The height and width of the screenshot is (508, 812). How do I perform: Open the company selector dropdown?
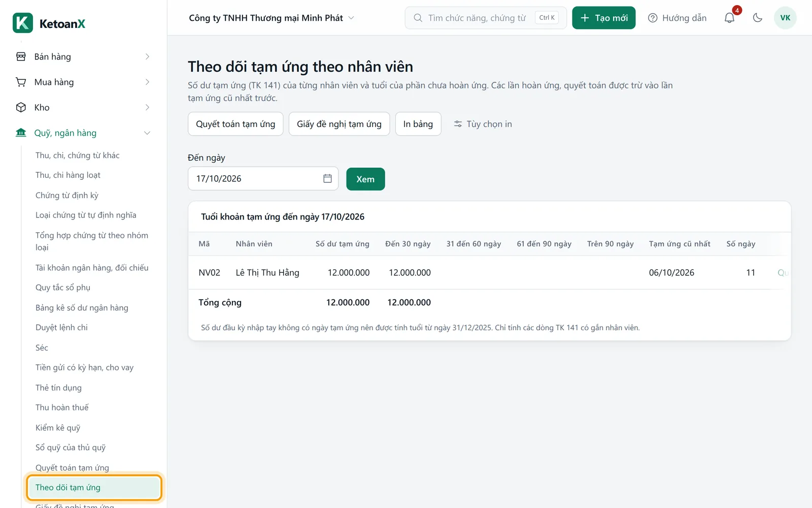pyautogui.click(x=272, y=18)
